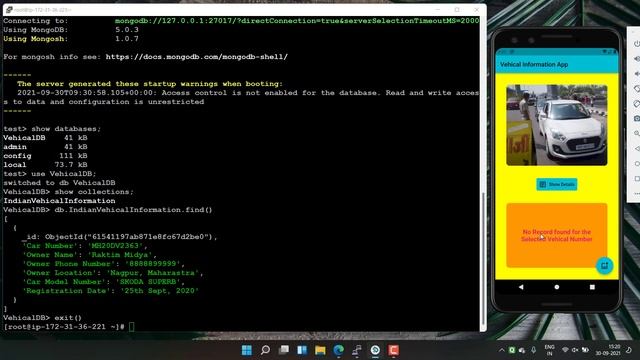640x360 pixels.
Task: Click the speaker volume tray icon
Action: [575, 350]
